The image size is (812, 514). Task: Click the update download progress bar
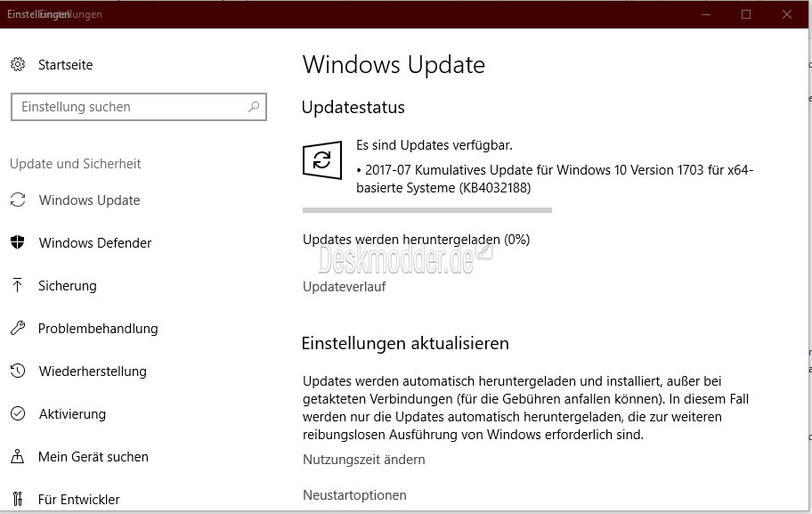coord(427,210)
